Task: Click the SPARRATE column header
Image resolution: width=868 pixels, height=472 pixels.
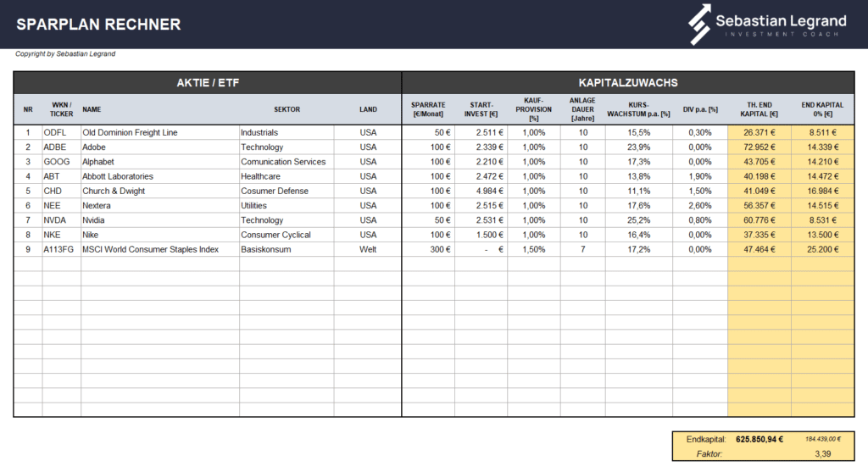Action: click(428, 109)
